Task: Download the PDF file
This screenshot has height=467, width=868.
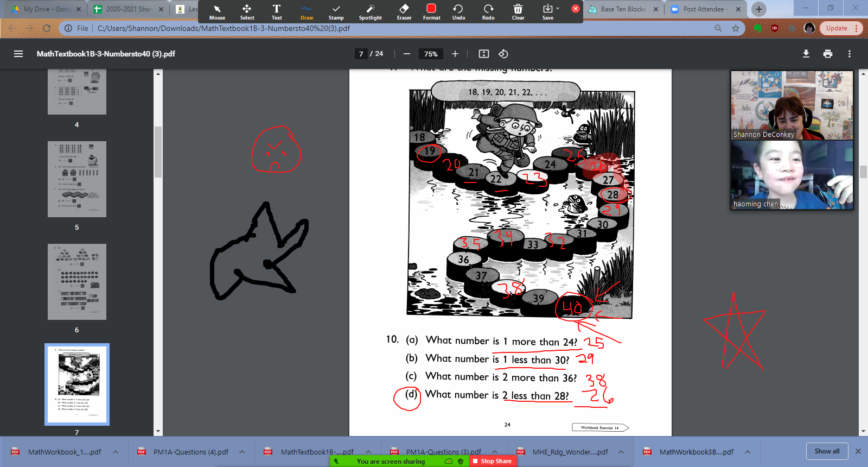Action: 806,54
